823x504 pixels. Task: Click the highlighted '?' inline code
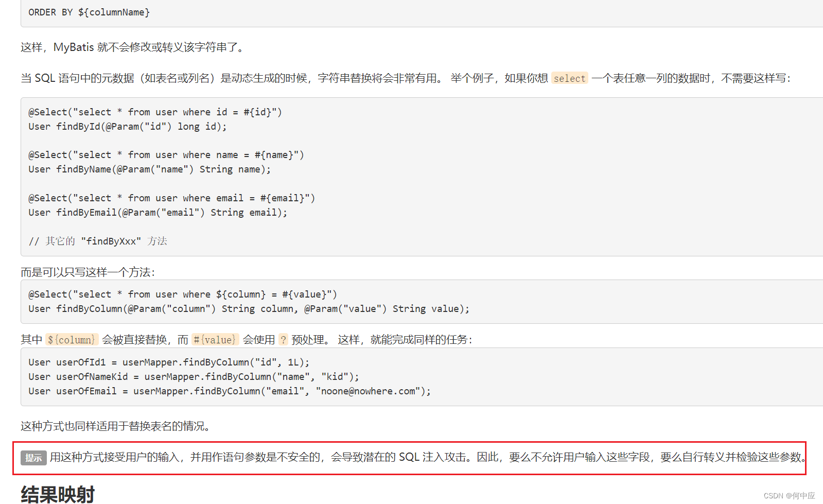tap(283, 340)
